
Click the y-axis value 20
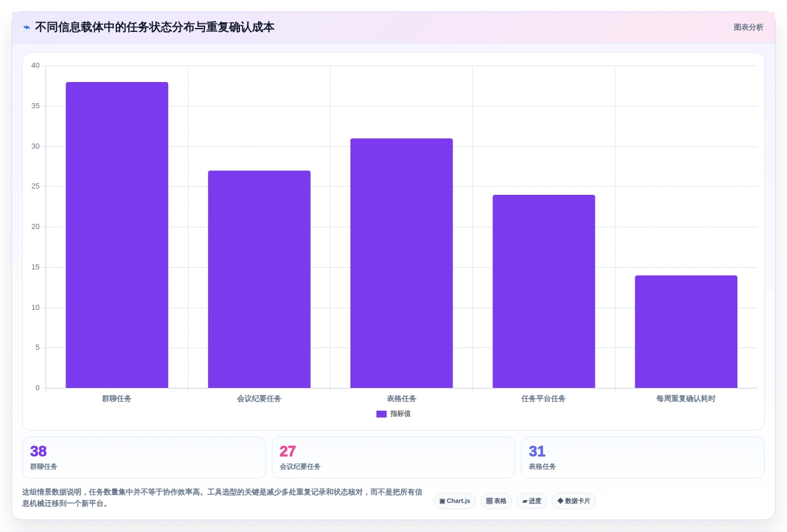(35, 227)
